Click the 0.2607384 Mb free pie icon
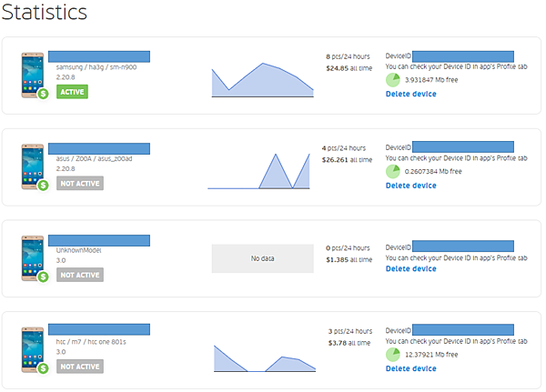Image resolution: width=546 pixels, height=392 pixels. pyautogui.click(x=393, y=172)
